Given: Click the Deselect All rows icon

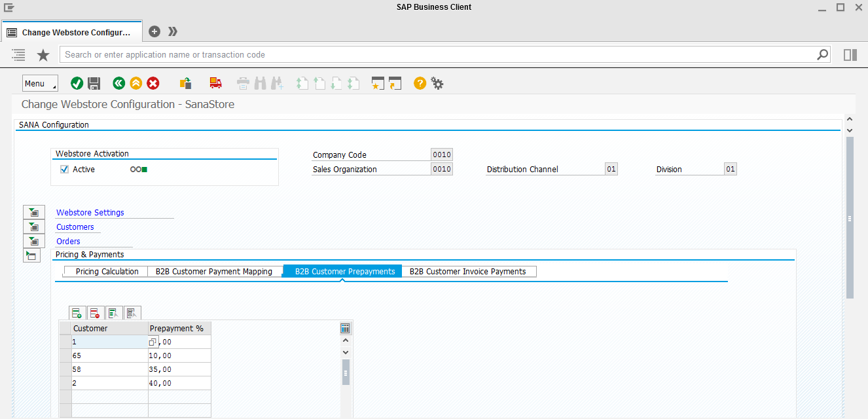Looking at the screenshot, I should click(132, 313).
